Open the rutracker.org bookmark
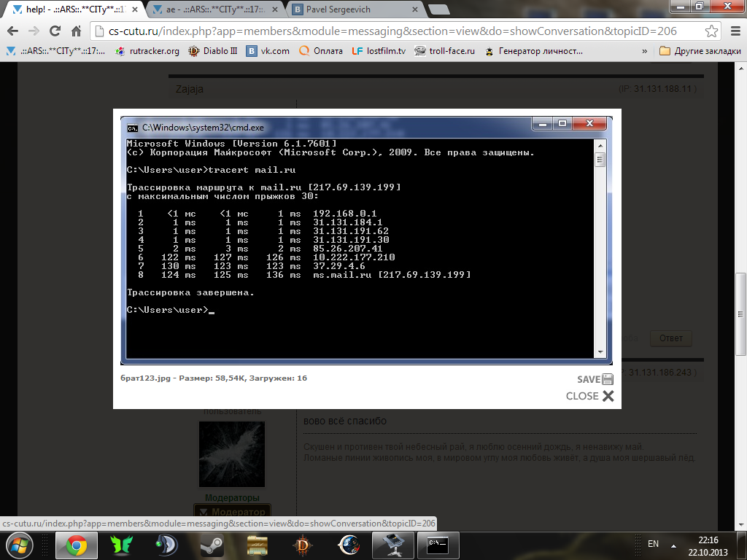Image resolution: width=747 pixels, height=560 pixels. tap(147, 51)
